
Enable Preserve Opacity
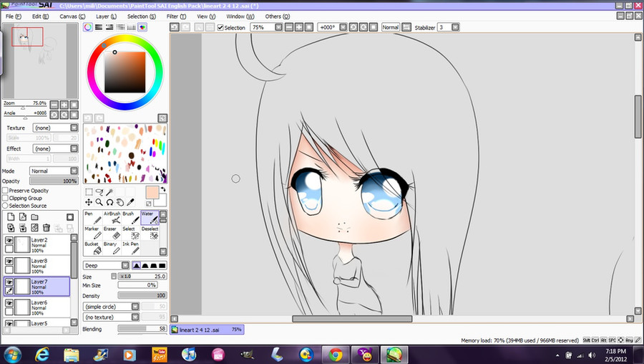tap(5, 191)
